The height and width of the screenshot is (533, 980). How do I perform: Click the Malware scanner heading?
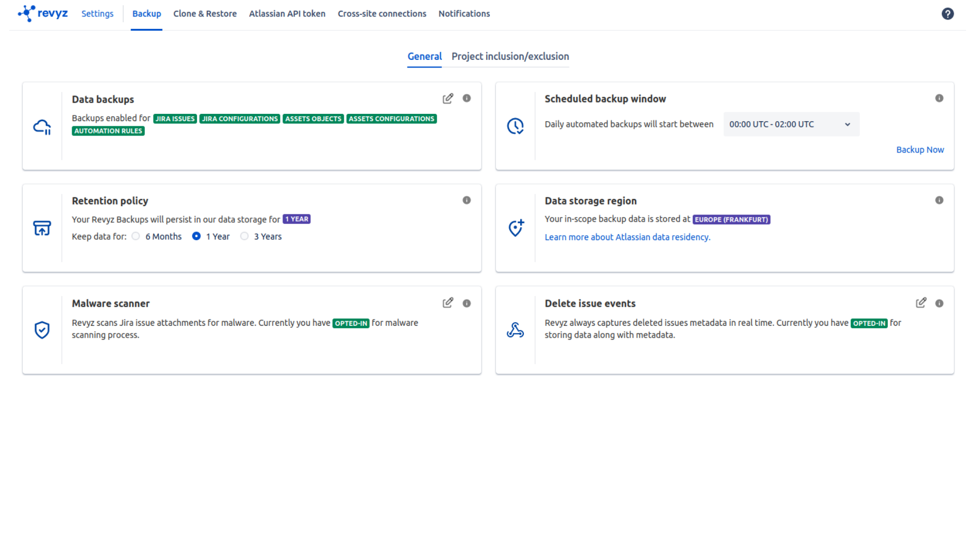pos(110,304)
